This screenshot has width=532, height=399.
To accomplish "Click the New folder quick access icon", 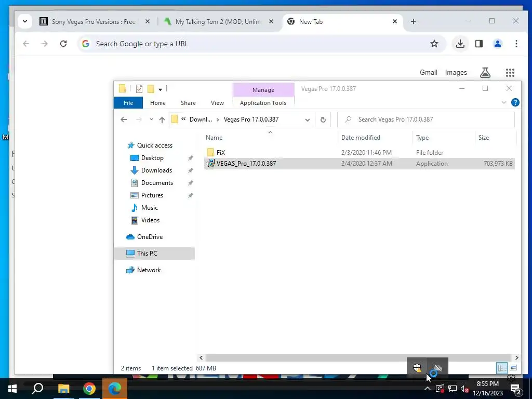I will [151, 89].
